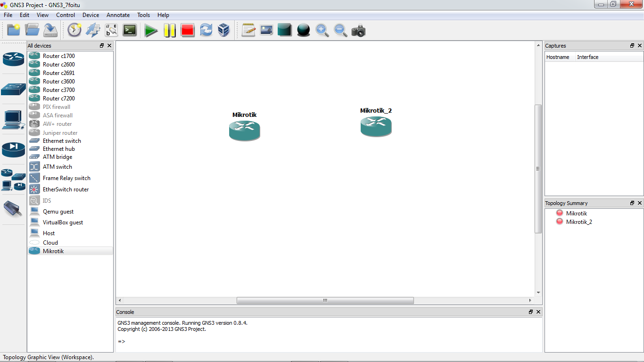Click Mikrotik_2 in Topology Summary
Screen dimensions: 644x362
[579, 222]
